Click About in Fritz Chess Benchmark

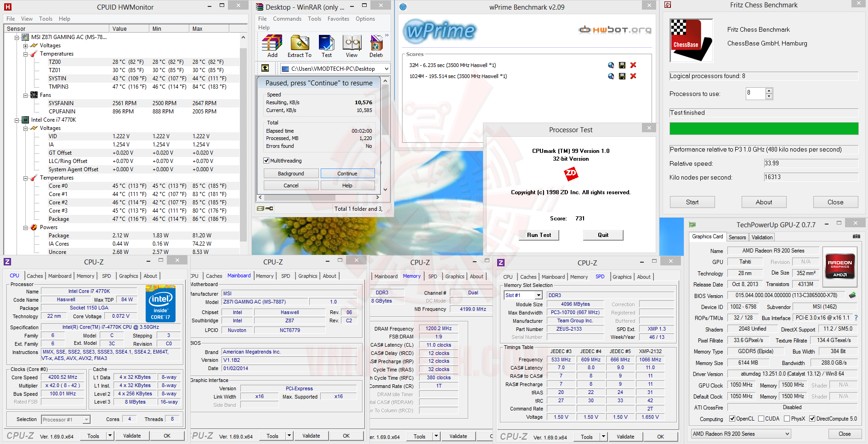[764, 202]
